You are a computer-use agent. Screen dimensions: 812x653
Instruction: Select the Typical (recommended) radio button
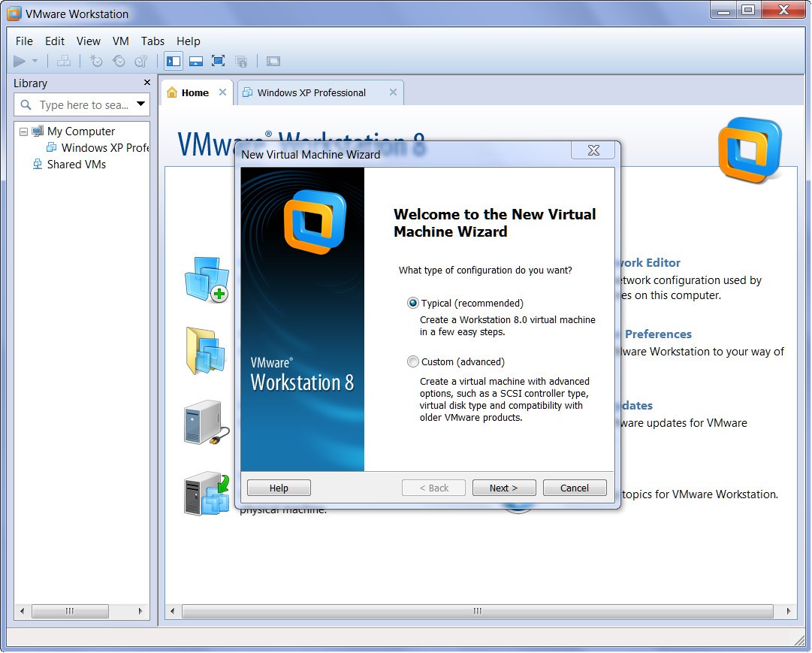412,303
